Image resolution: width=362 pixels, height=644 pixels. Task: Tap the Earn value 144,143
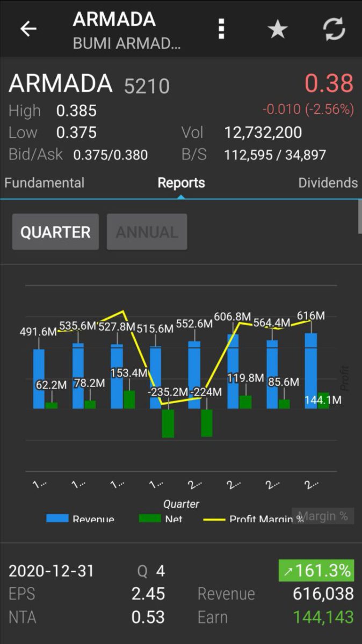pyautogui.click(x=323, y=617)
